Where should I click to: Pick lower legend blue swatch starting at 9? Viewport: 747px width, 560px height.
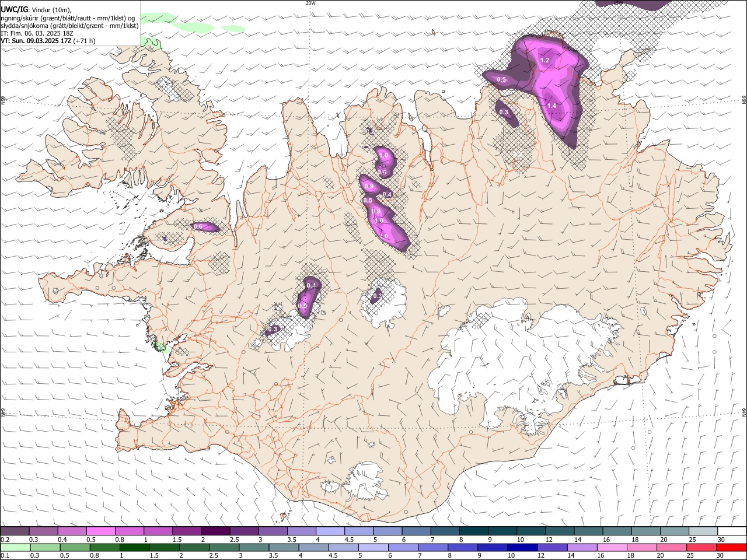(x=493, y=547)
